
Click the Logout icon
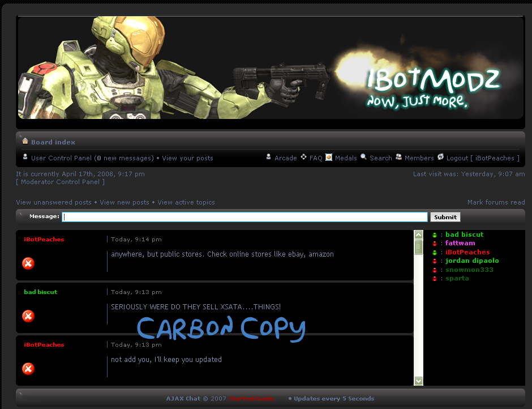(441, 157)
